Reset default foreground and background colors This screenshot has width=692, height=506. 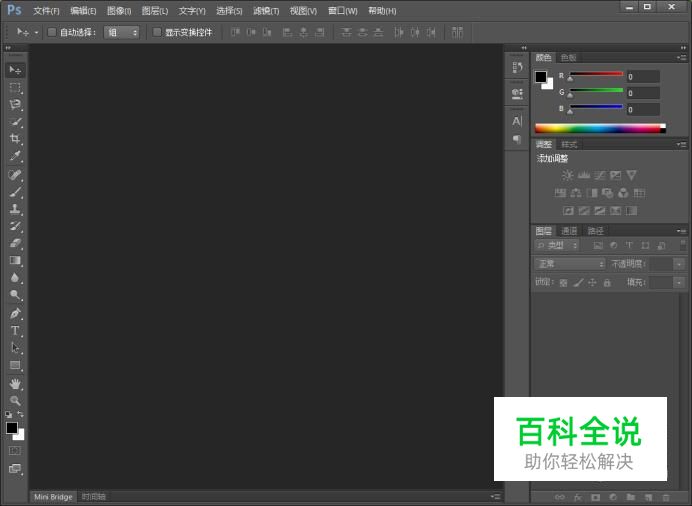(8, 415)
